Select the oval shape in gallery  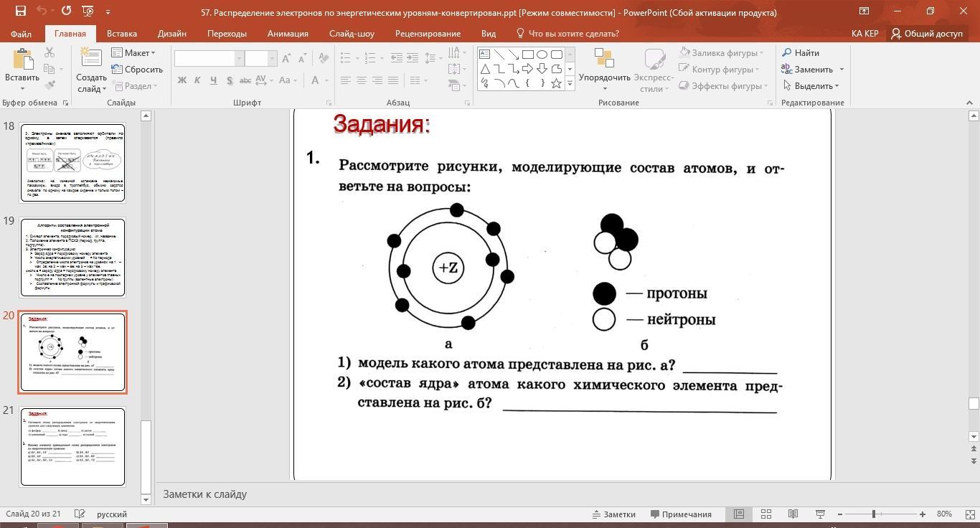(542, 55)
